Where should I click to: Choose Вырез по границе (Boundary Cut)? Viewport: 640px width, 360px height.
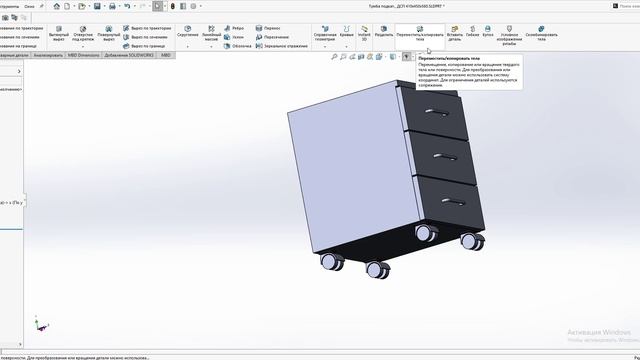click(144, 46)
